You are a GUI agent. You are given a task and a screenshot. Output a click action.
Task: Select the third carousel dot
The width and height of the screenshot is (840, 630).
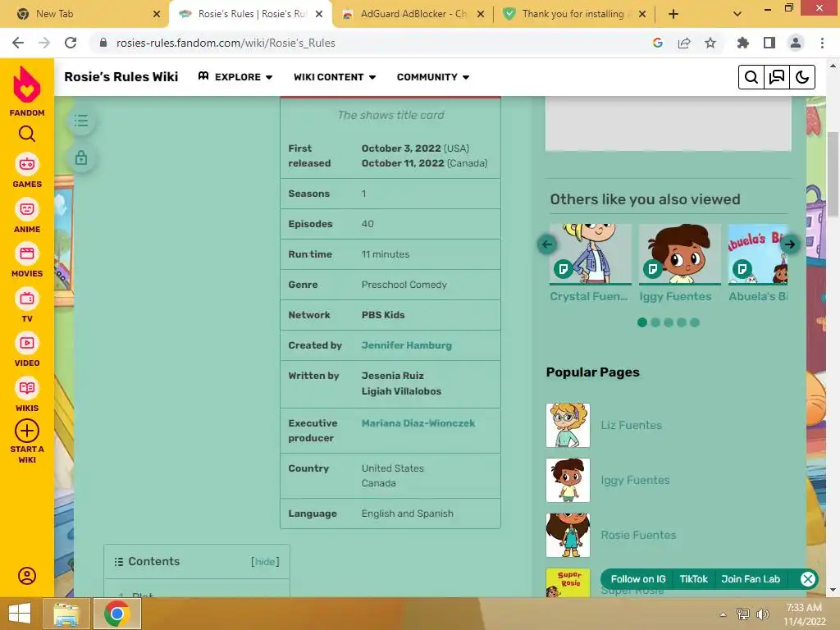coord(669,322)
